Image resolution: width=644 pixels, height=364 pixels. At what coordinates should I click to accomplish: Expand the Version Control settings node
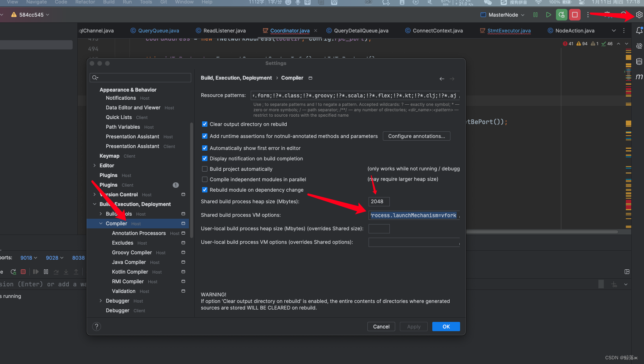[x=95, y=194]
